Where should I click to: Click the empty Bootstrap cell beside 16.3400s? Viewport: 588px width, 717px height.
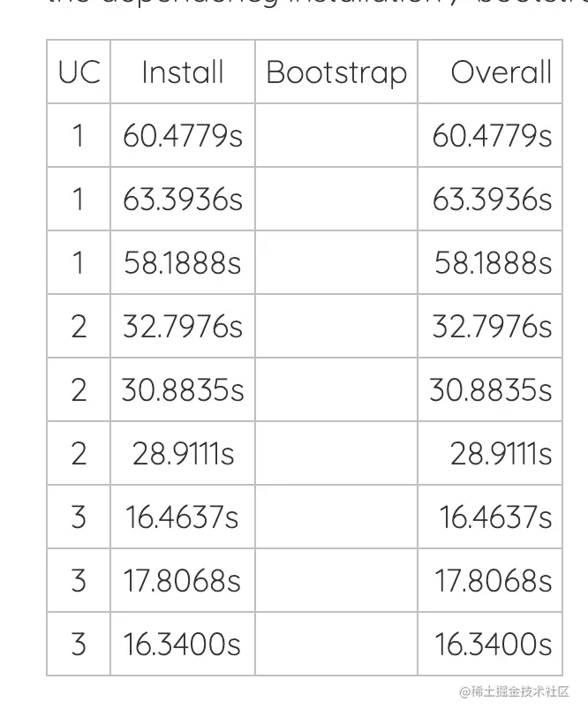[336, 644]
